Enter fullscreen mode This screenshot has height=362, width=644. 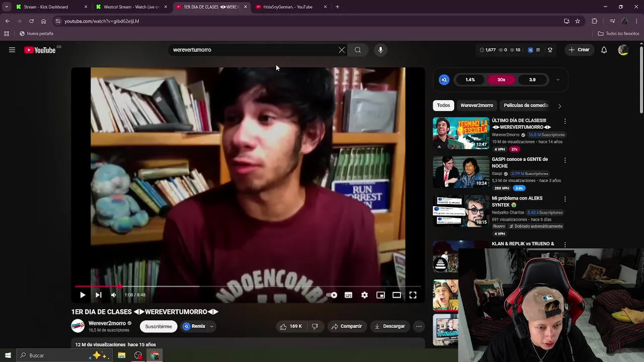pyautogui.click(x=413, y=295)
